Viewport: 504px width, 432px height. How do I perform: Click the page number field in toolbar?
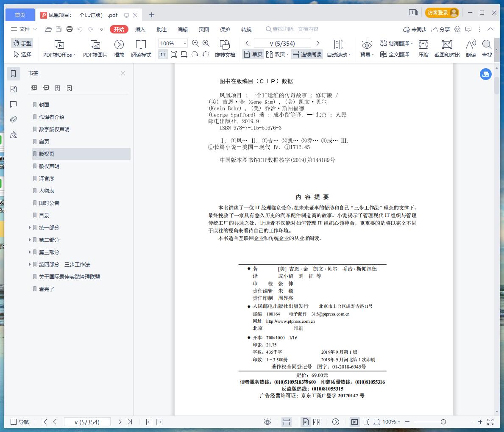(x=282, y=43)
